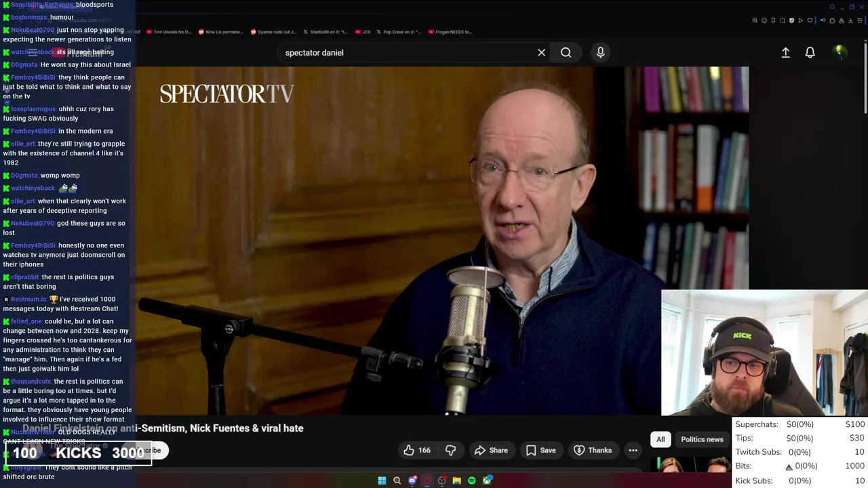Send a Thanks on the video
868x488 pixels.
[593, 450]
